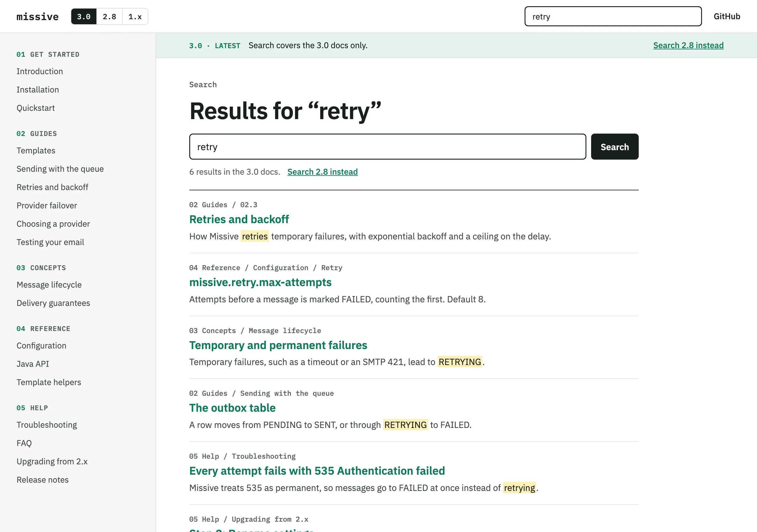Click the '01 GET STARTED' section heading
The image size is (757, 532).
[48, 54]
